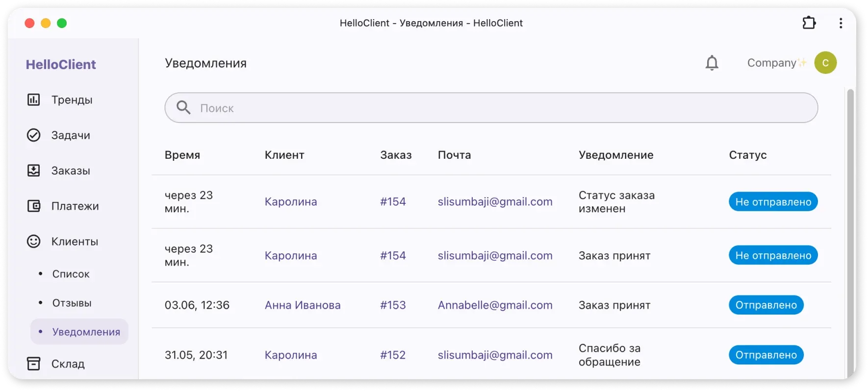The height and width of the screenshot is (391, 868).
Task: Focus the Поиск search field
Action: (490, 108)
